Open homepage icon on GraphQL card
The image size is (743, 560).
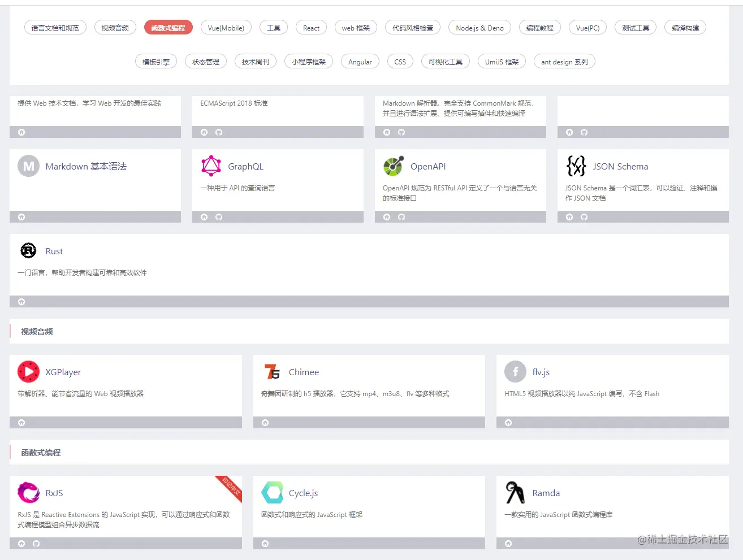pyautogui.click(x=204, y=217)
